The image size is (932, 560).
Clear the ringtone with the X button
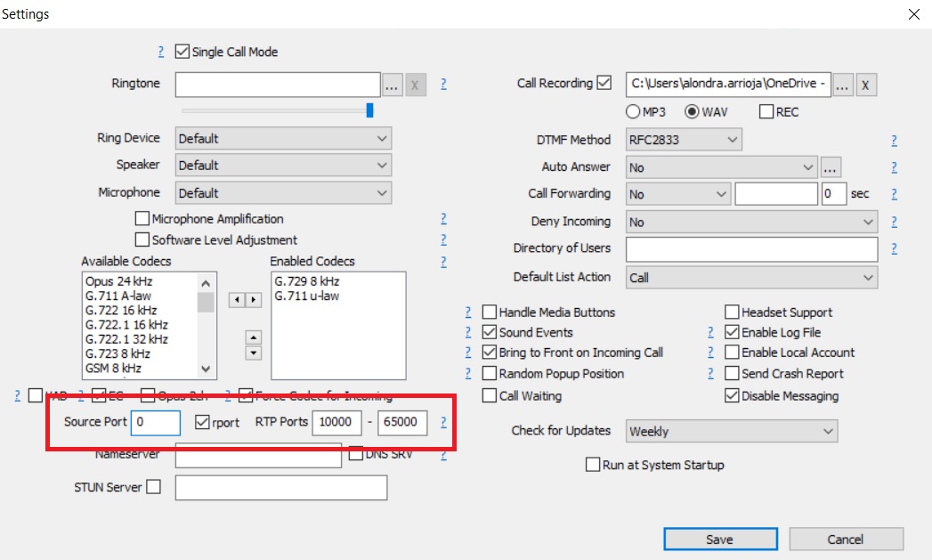417,85
